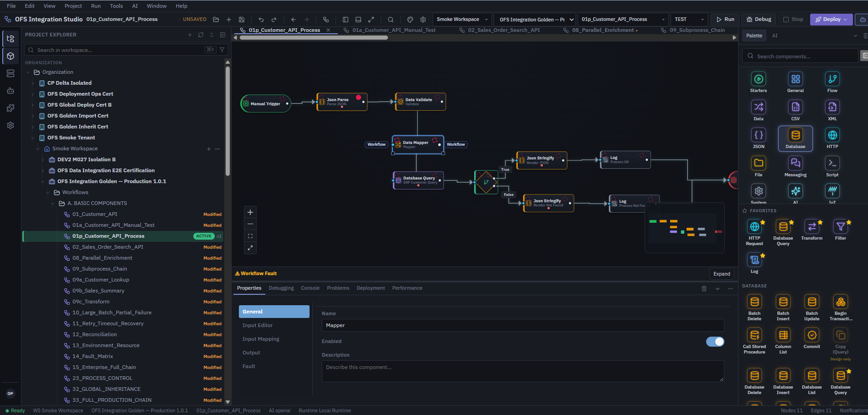Open the Smoke Workspace dropdown
This screenshot has height=415, width=868.
[462, 20]
